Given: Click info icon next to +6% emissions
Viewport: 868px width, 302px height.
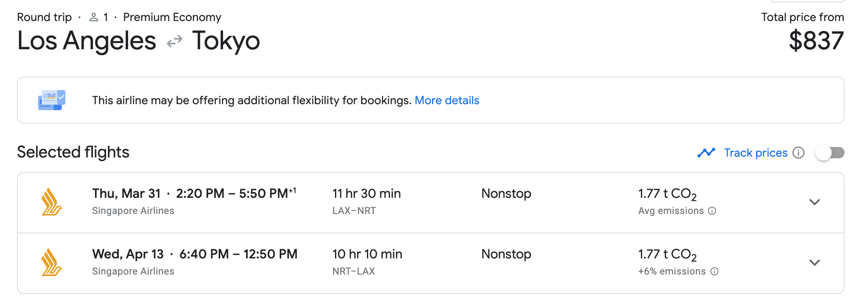Looking at the screenshot, I should 714,272.
